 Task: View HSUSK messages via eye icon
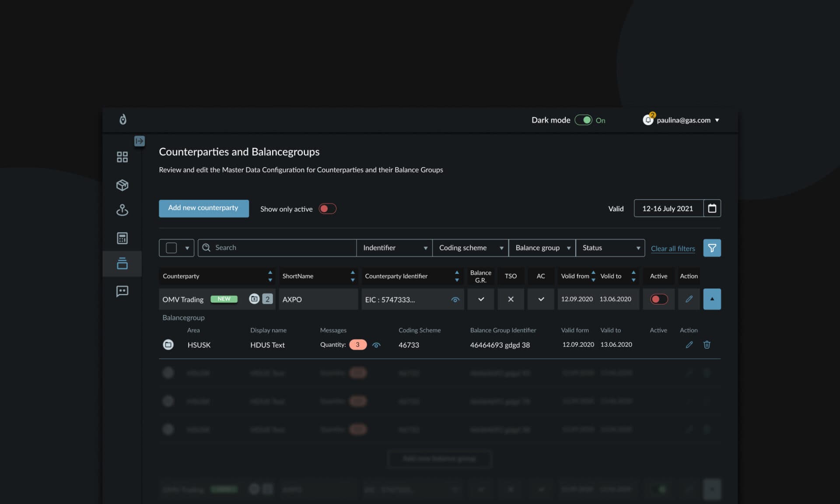(376, 345)
